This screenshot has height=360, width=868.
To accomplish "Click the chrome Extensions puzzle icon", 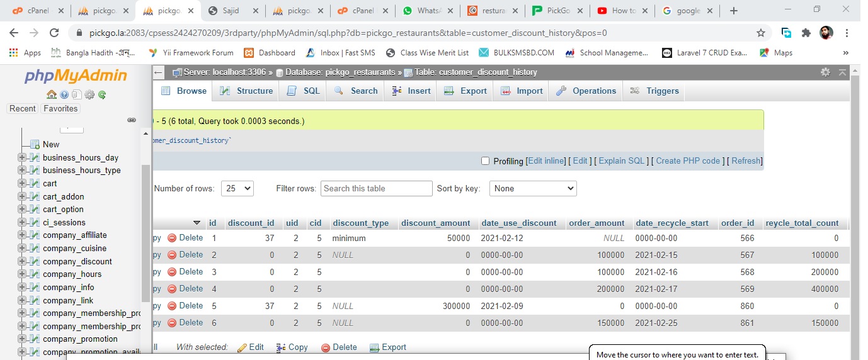I will click(x=806, y=33).
